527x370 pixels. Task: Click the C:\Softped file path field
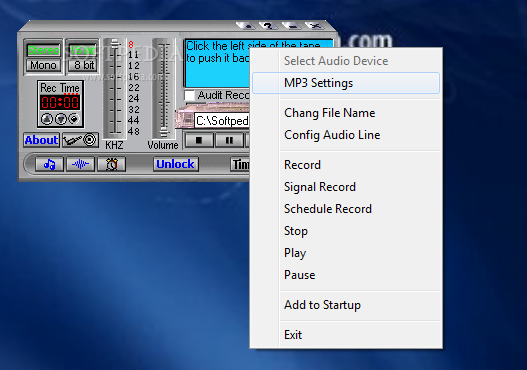222,121
